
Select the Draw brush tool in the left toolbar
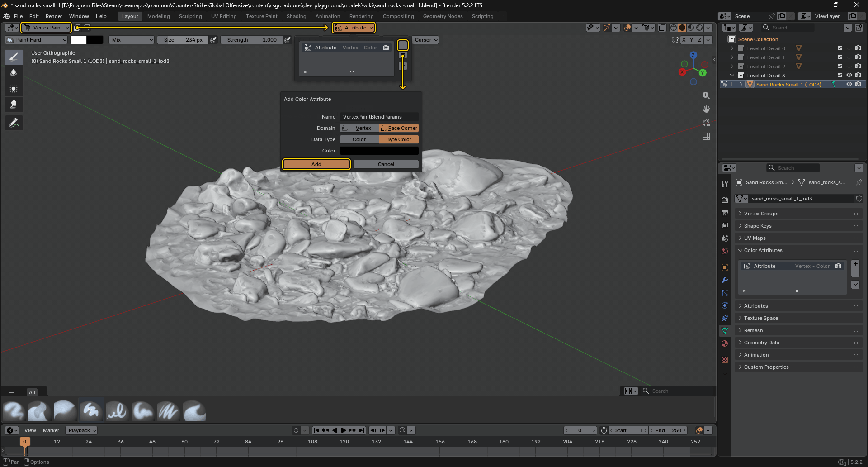click(x=14, y=57)
